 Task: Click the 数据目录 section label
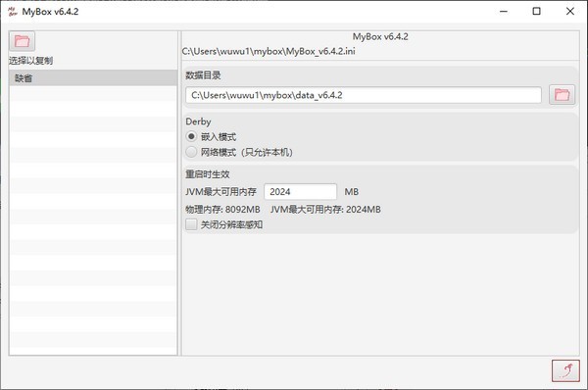(203, 75)
